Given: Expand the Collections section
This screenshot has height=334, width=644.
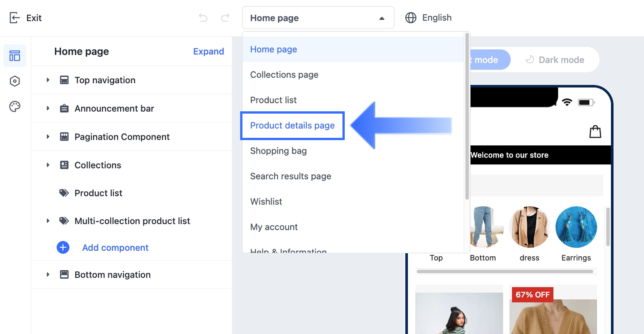Looking at the screenshot, I should pos(48,165).
